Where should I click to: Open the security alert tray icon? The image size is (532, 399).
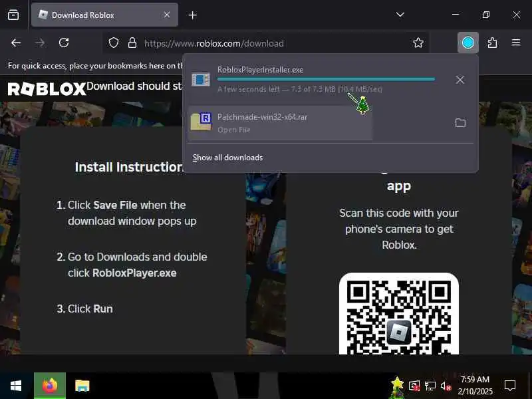pyautogui.click(x=414, y=386)
